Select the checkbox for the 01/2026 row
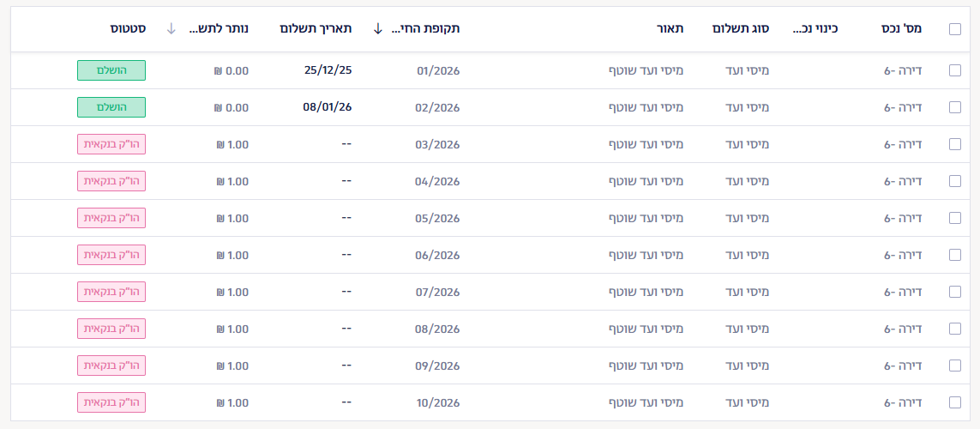This screenshot has width=980, height=429. point(955,70)
